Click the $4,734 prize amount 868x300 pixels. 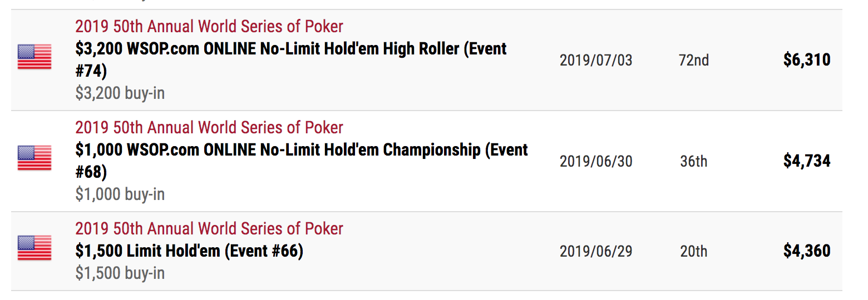tap(807, 161)
